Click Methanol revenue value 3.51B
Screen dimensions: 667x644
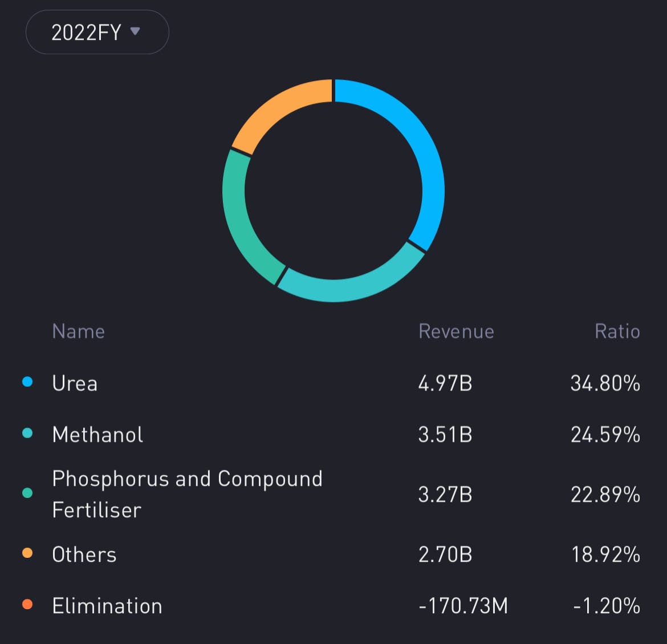tap(445, 435)
